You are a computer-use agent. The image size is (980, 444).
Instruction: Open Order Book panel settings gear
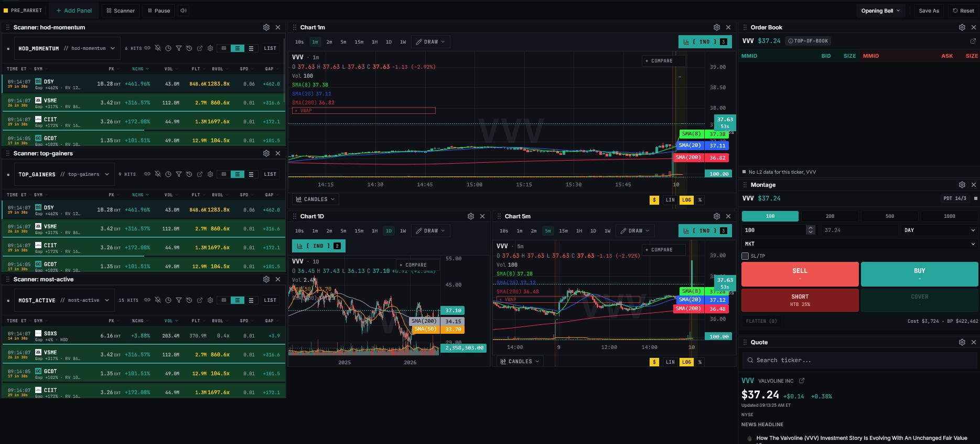pos(962,27)
